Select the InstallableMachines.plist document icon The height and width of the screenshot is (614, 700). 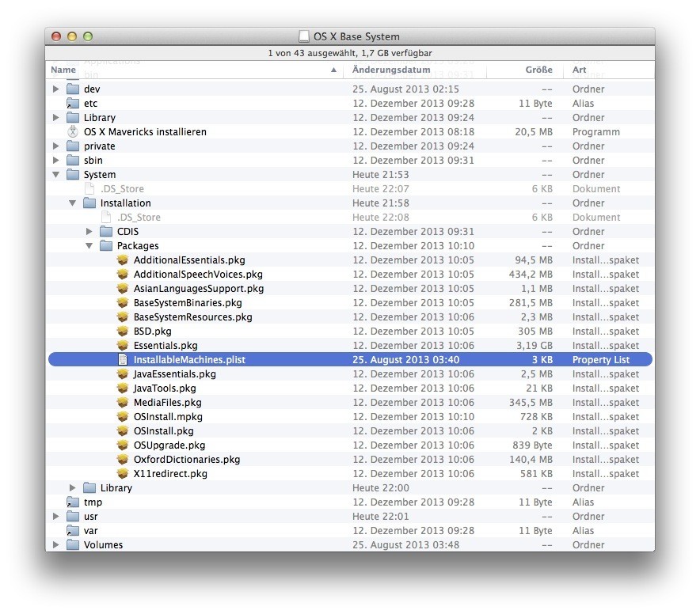(122, 360)
